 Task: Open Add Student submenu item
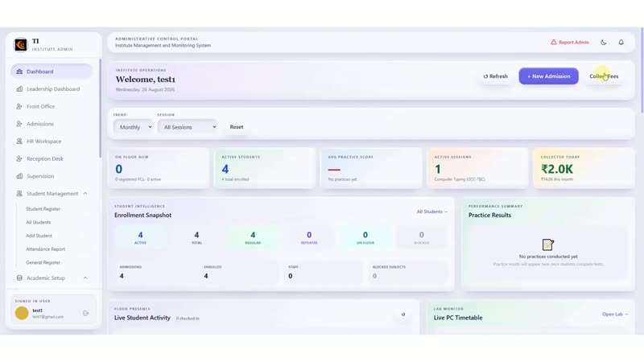pos(39,236)
